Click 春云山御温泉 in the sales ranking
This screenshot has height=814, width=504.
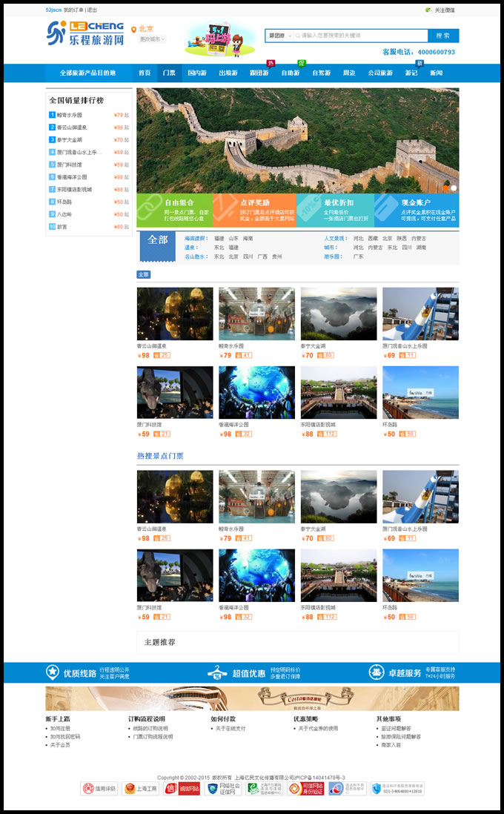point(72,128)
